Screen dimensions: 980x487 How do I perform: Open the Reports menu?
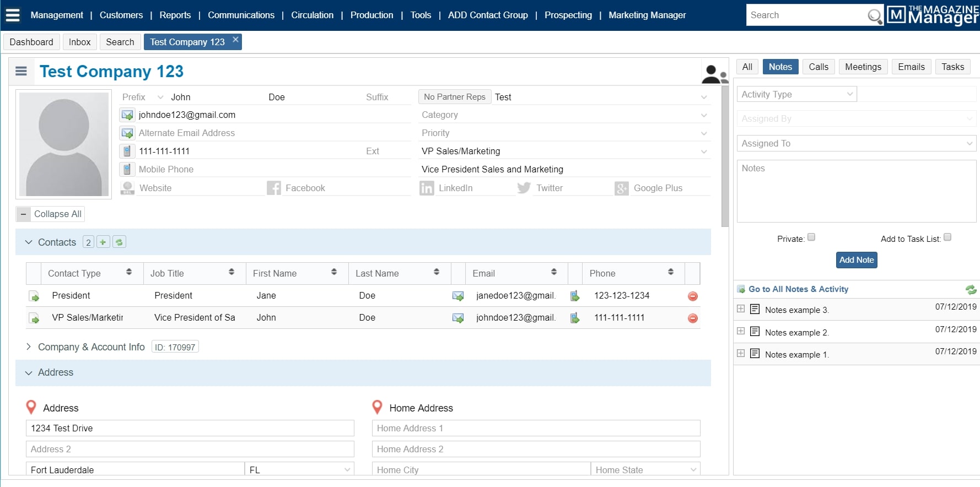point(175,15)
